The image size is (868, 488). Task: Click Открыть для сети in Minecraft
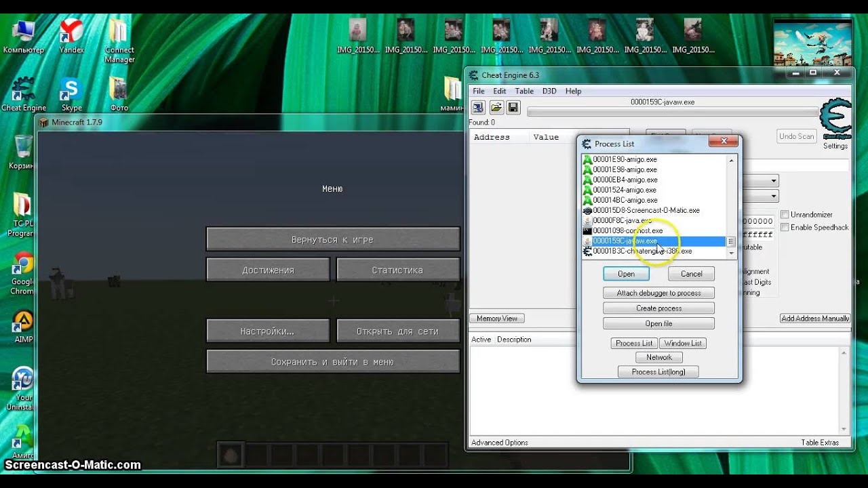point(397,331)
